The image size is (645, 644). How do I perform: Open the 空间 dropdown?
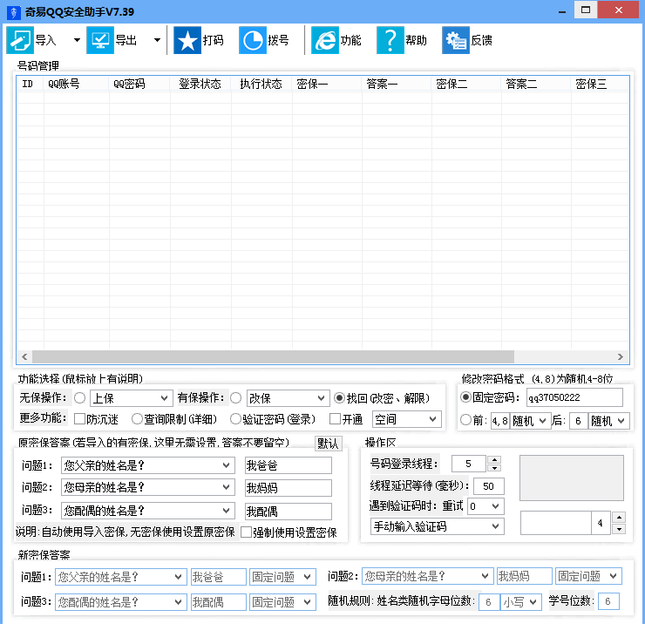pyautogui.click(x=407, y=419)
